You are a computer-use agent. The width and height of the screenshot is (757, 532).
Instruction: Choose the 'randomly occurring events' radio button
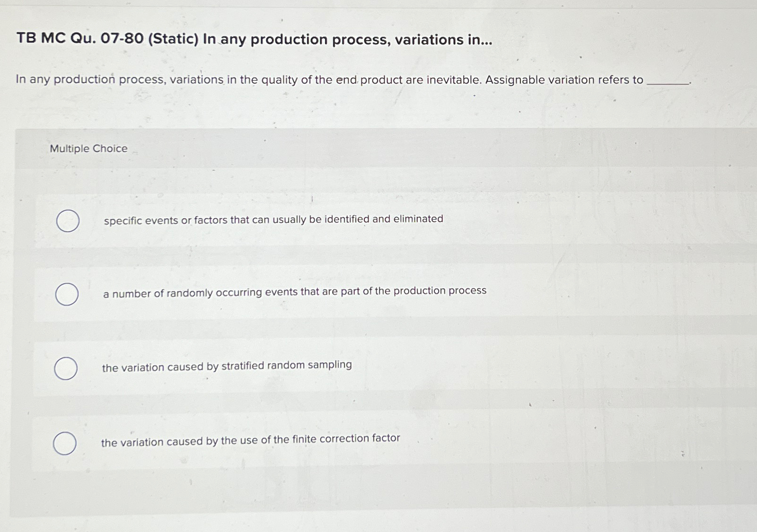point(67,294)
